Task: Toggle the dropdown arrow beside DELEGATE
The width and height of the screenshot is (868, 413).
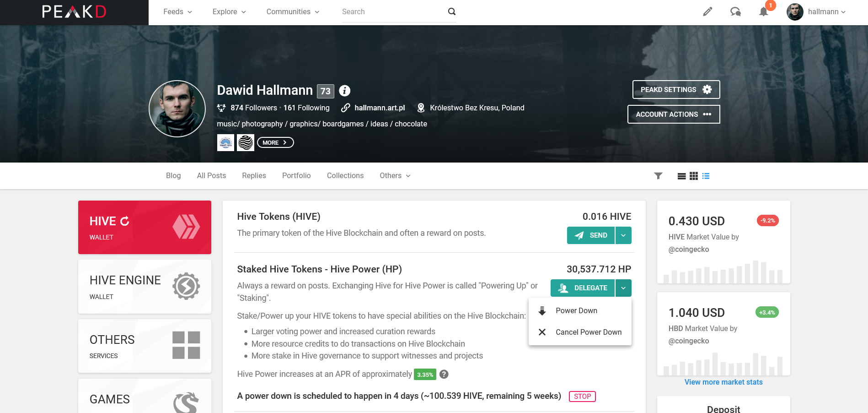Action: pyautogui.click(x=623, y=288)
